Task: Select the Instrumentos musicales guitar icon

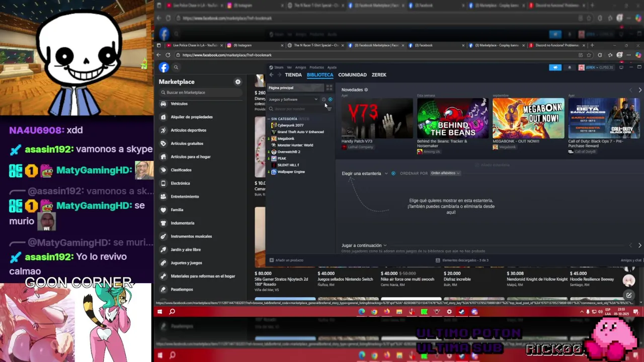Action: [163, 236]
